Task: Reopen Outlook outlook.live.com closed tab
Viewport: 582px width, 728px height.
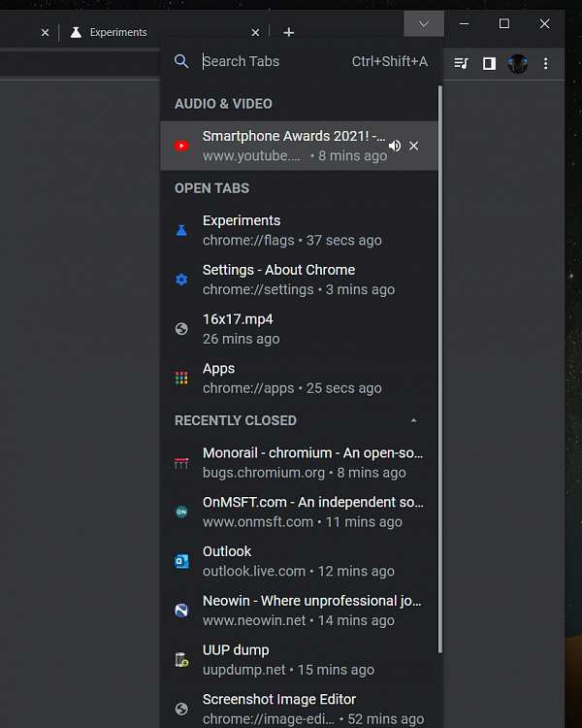Action: click(x=299, y=561)
